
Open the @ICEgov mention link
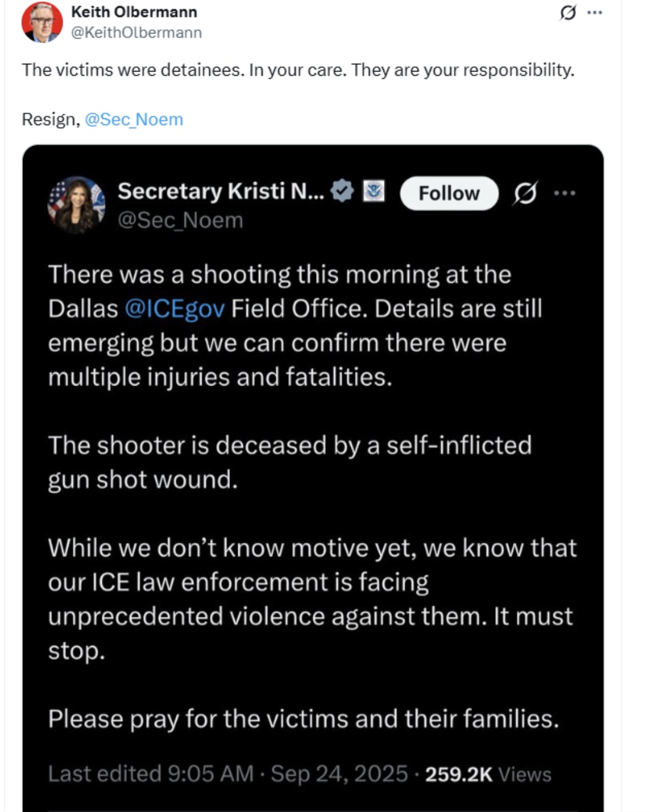point(175,309)
